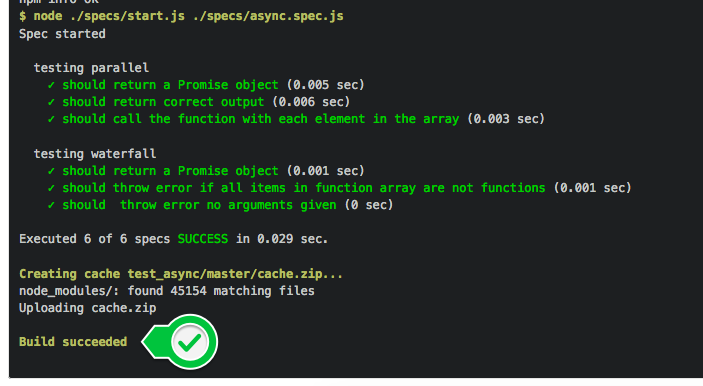703x386 pixels.
Task: Click the 'node ./specs/start.js' command line
Action: tap(181, 16)
